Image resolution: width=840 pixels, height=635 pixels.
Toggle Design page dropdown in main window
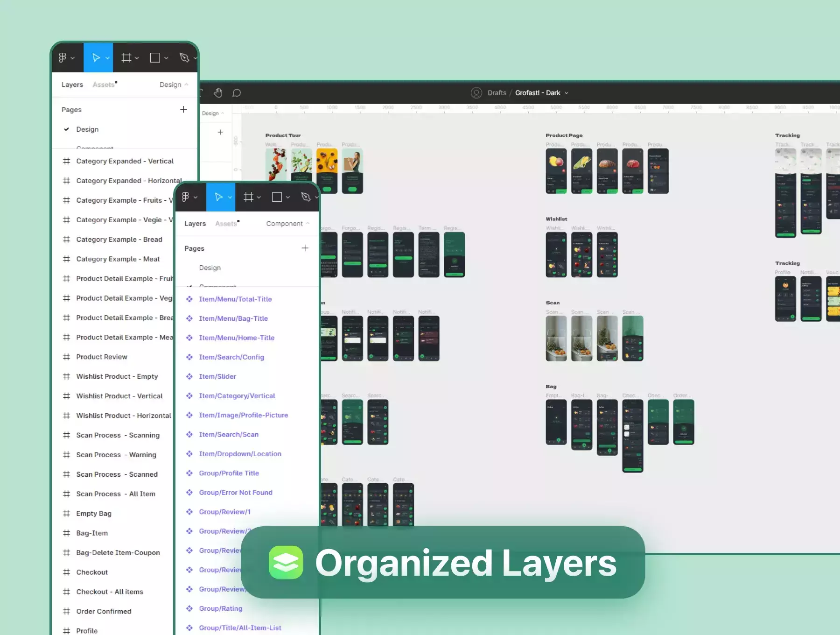213,113
